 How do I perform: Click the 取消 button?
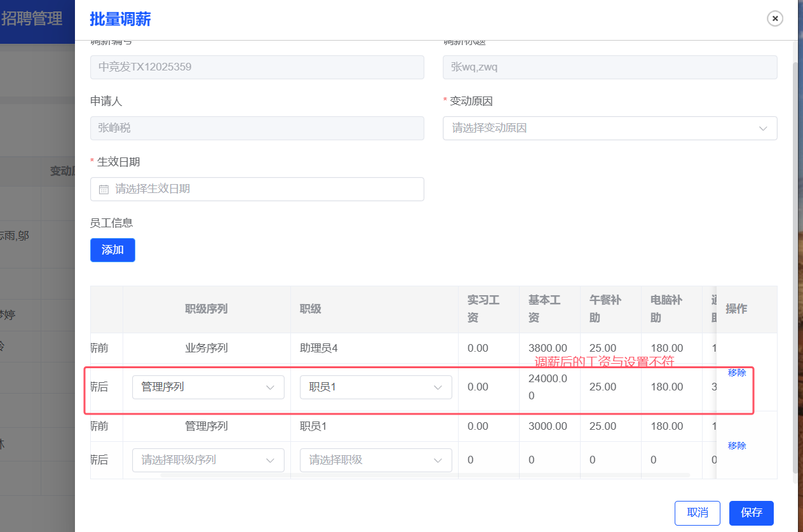coord(697,513)
